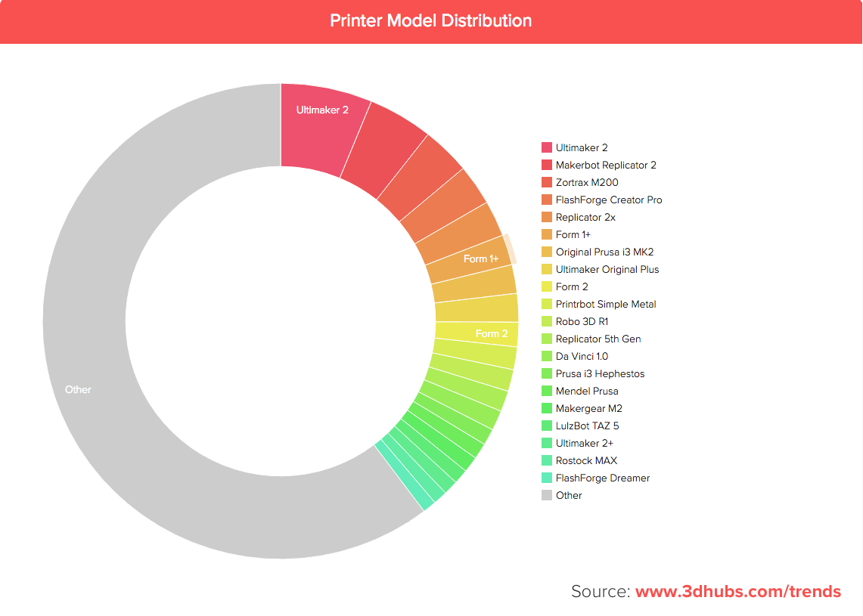Viewport: 863px width, 616px height.
Task: Click the yellow Form 2 donut slice
Action: 477,334
